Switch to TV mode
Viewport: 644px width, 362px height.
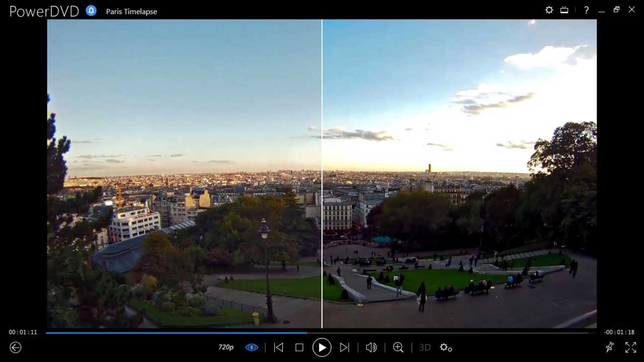click(x=565, y=10)
